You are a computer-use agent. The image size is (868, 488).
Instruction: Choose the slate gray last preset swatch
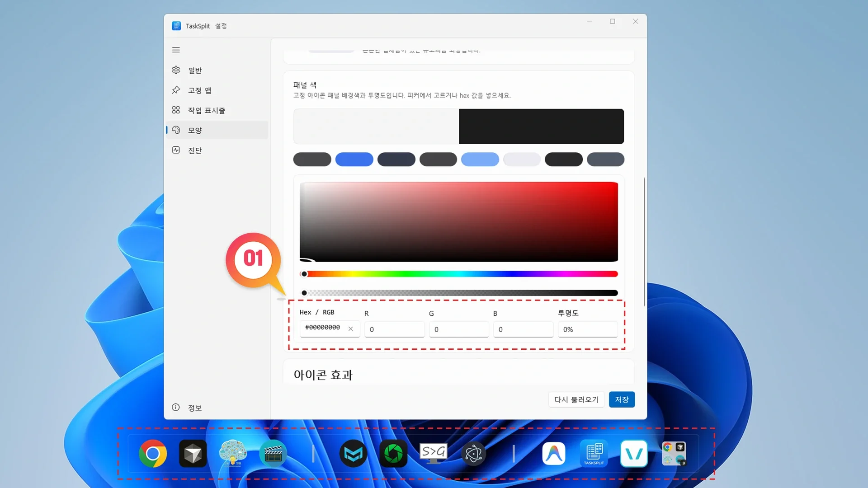tap(605, 160)
